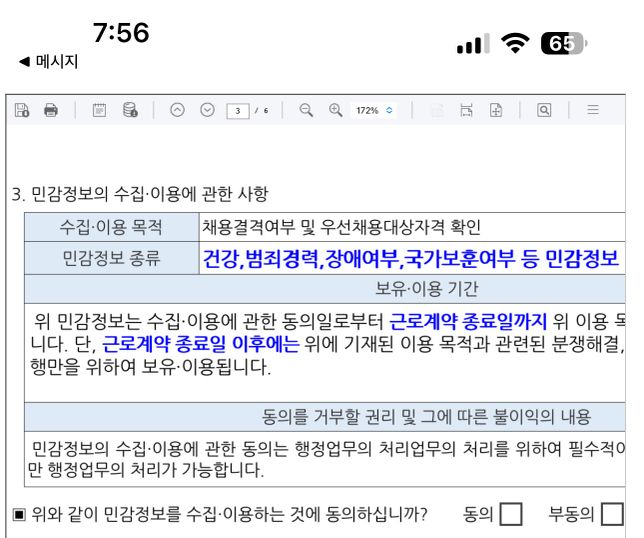This screenshot has height=538, width=644.
Task: Click the page number input field
Action: tap(237, 110)
